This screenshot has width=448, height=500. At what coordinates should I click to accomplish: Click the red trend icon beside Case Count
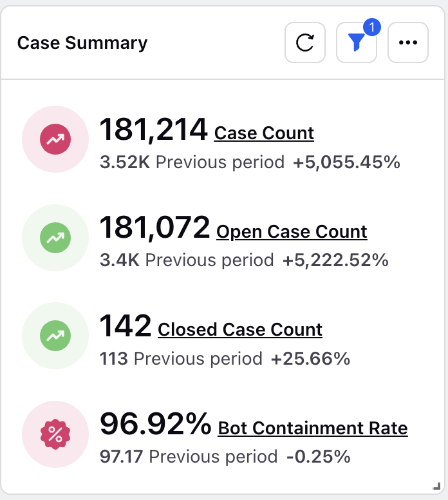(55, 139)
